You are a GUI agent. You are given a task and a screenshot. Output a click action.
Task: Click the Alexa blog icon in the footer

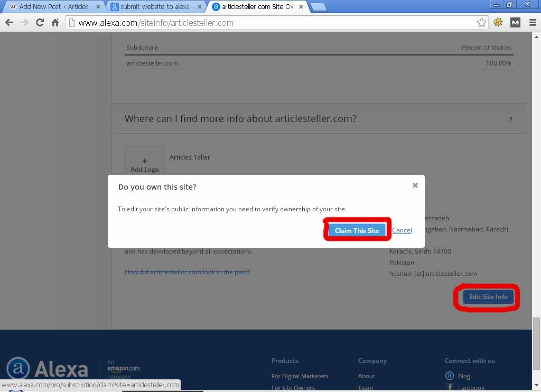click(449, 376)
